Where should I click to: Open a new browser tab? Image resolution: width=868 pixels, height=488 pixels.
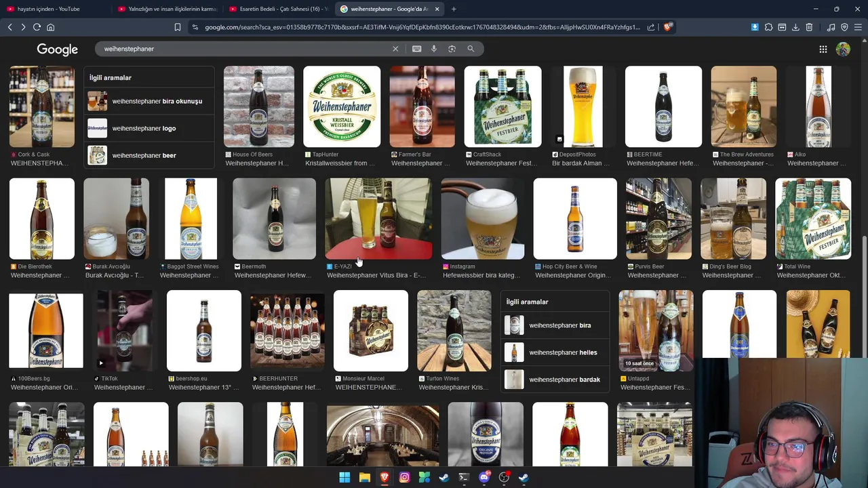pos(454,9)
